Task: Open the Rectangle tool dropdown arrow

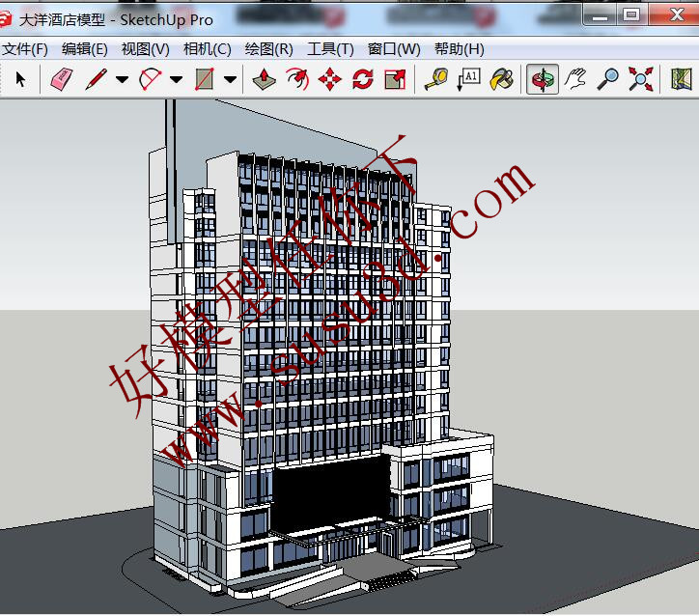Action: 230,80
